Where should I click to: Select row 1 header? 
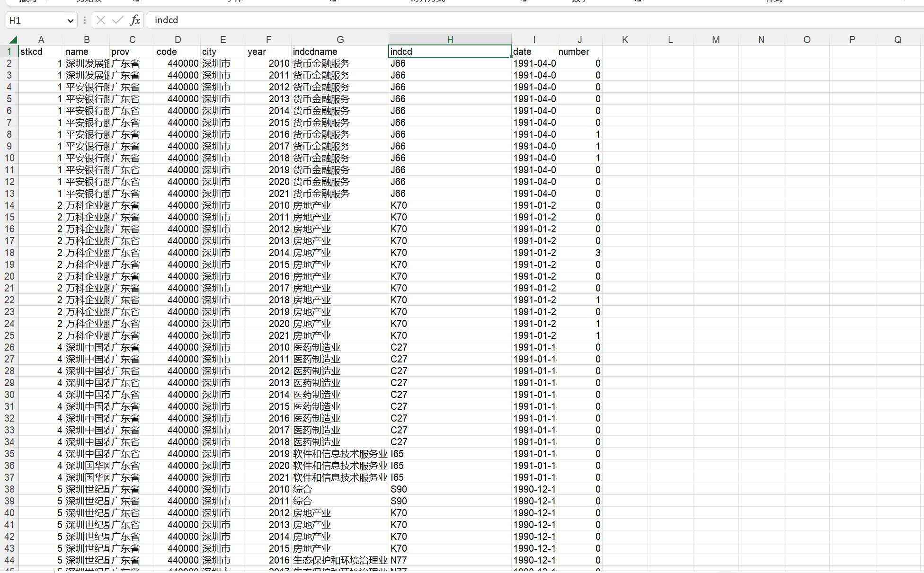tap(9, 52)
